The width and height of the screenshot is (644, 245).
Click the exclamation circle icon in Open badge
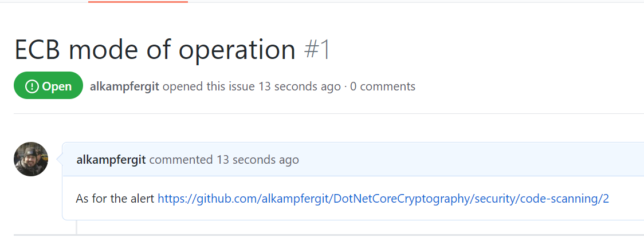click(x=32, y=86)
